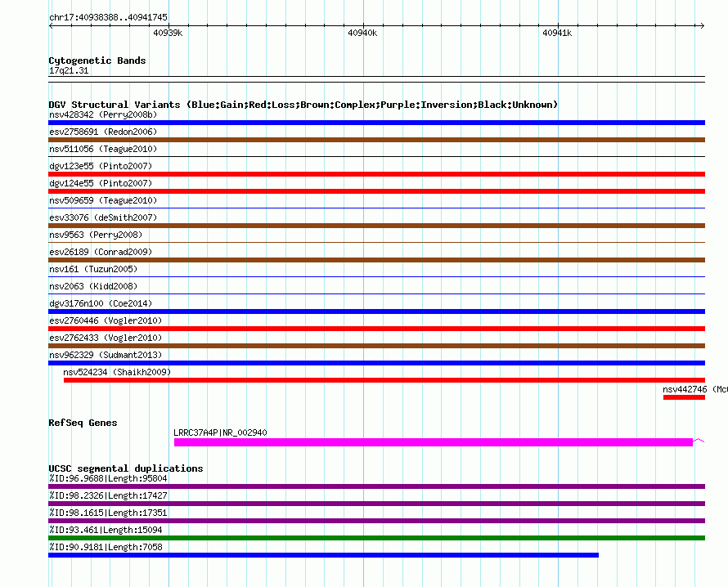Select the short red nsv442746 variant bar
Image resolution: width=728 pixels, height=587 pixels.
coord(685,397)
